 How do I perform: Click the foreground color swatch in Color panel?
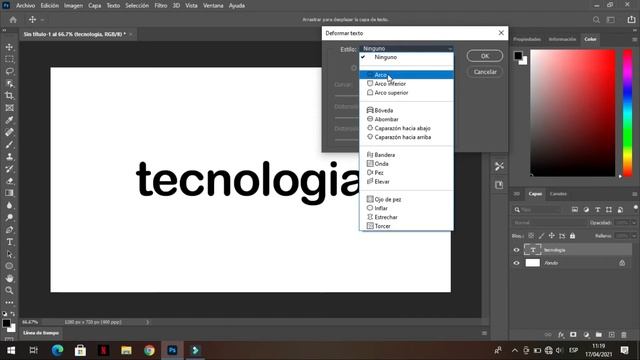click(518, 56)
